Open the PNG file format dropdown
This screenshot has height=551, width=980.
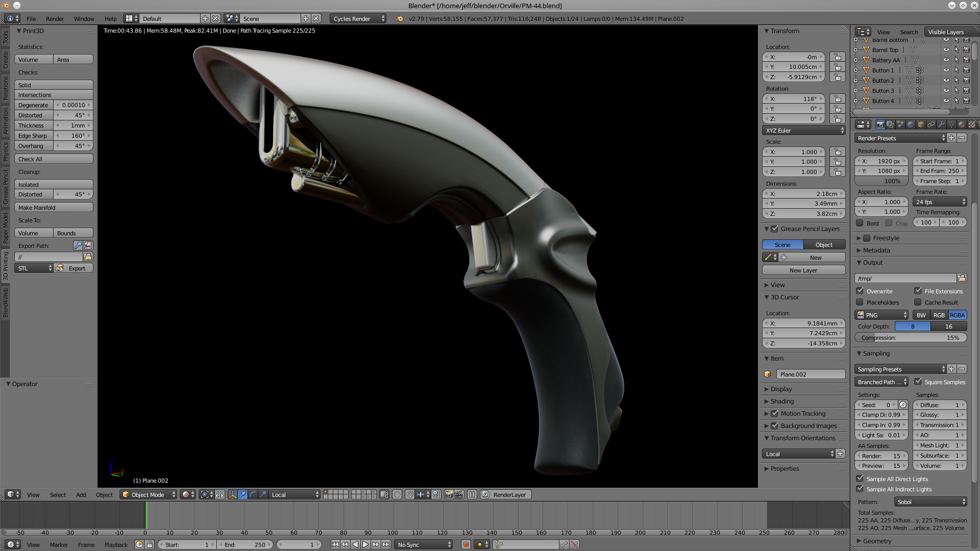point(881,315)
